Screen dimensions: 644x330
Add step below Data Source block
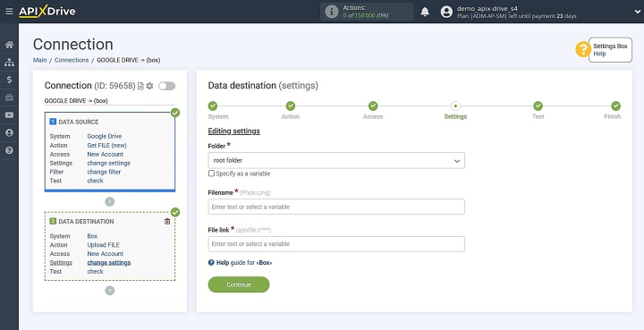pos(110,201)
